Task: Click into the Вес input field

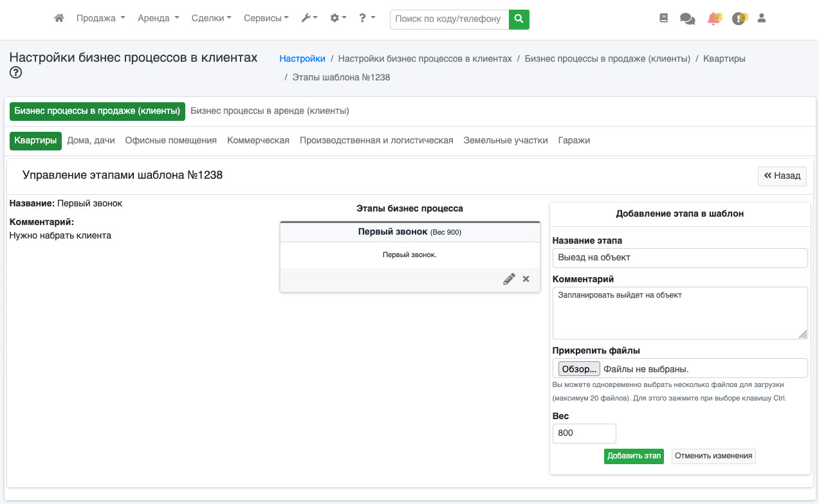Action: (584, 433)
